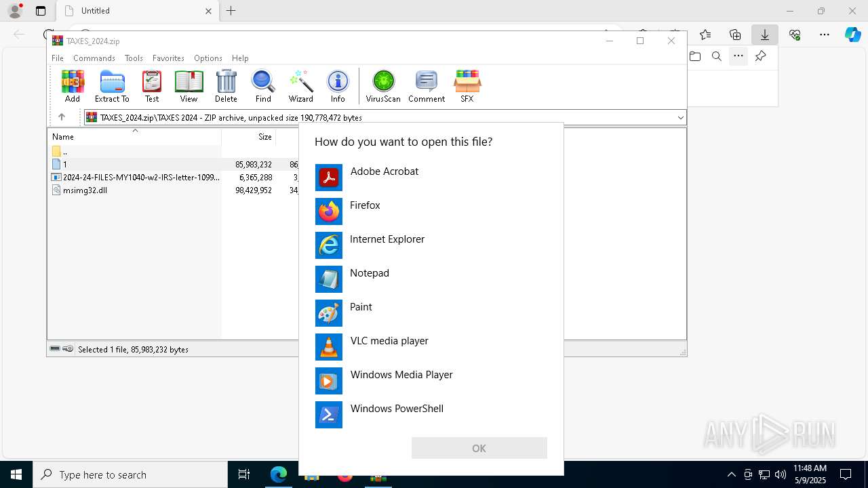Open the Help menu
The width and height of the screenshot is (868, 488).
click(240, 58)
